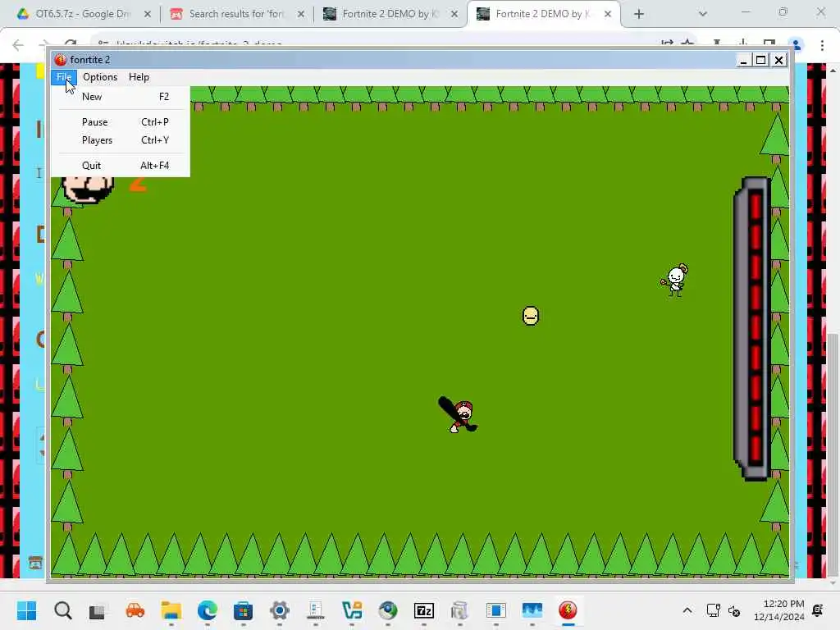840x630 pixels.
Task: Close the active Fortnite 2 DEMO tab
Action: coord(608,14)
